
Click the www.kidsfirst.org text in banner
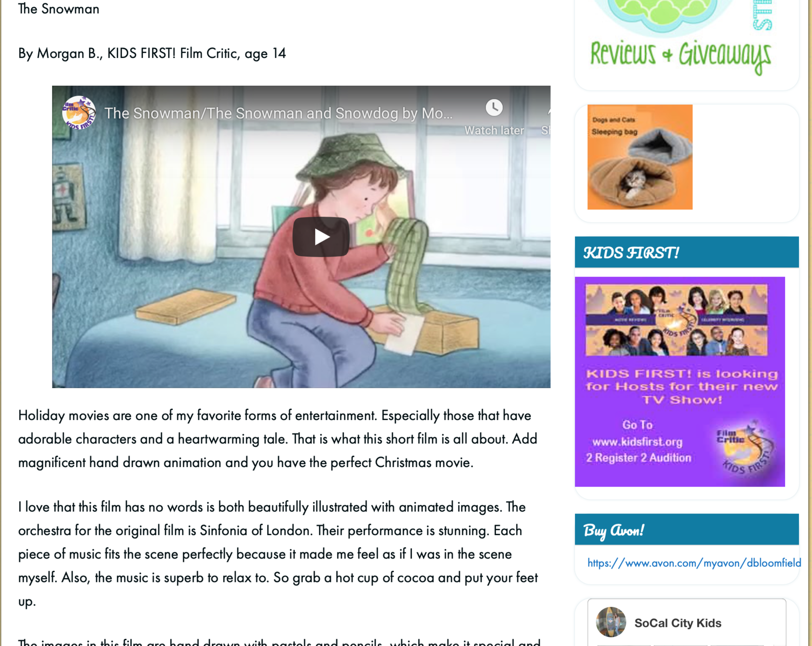(637, 442)
